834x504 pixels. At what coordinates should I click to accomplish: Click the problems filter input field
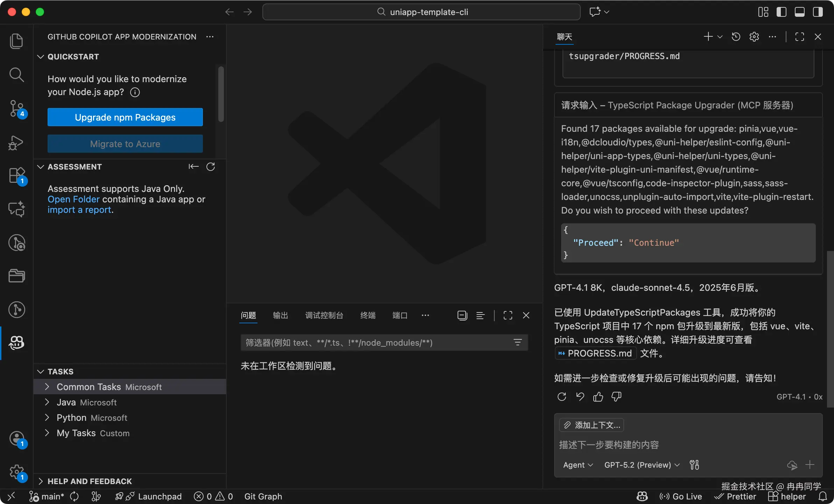[374, 343]
